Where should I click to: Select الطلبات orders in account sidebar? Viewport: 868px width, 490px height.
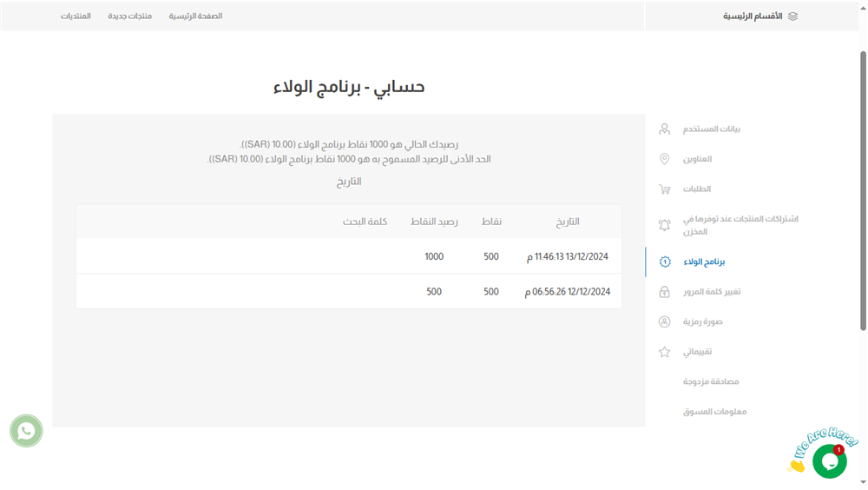[697, 189]
